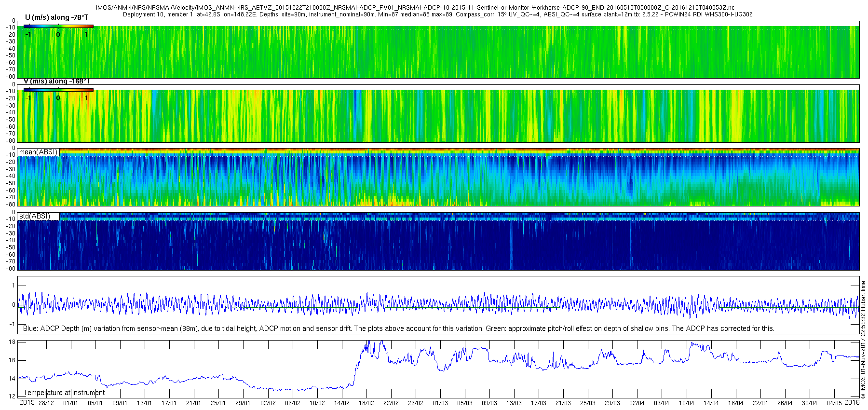
Task: Click the 30/04 date tick label
Action: [810, 403]
